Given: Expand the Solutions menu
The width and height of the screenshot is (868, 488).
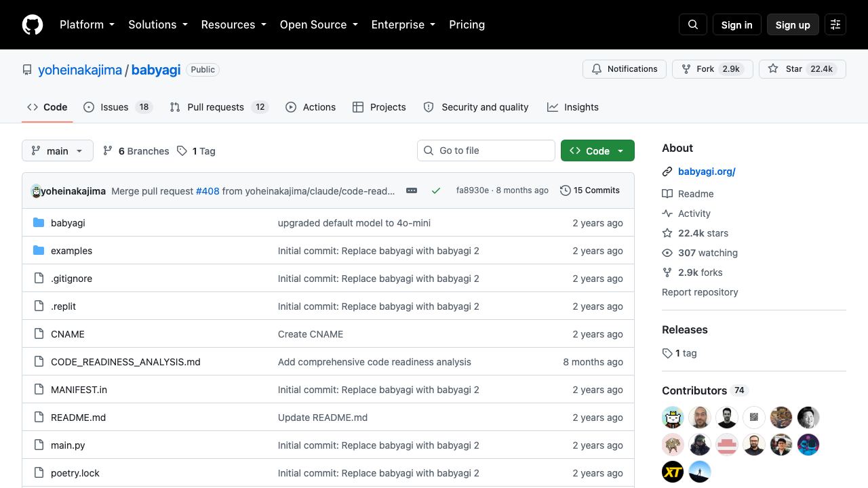Looking at the screenshot, I should [159, 24].
